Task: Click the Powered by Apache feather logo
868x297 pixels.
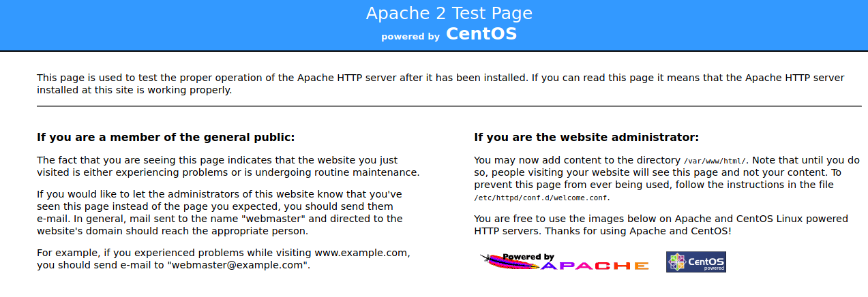Action: pos(565,262)
